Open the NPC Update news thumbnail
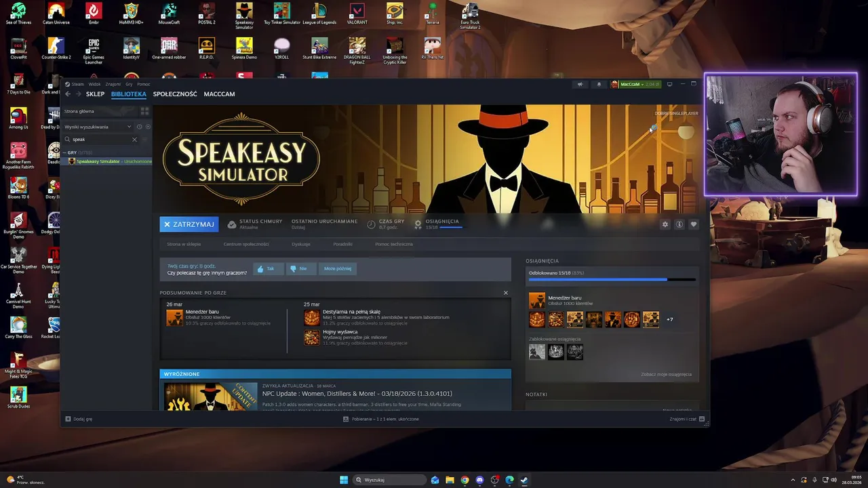 click(209, 396)
